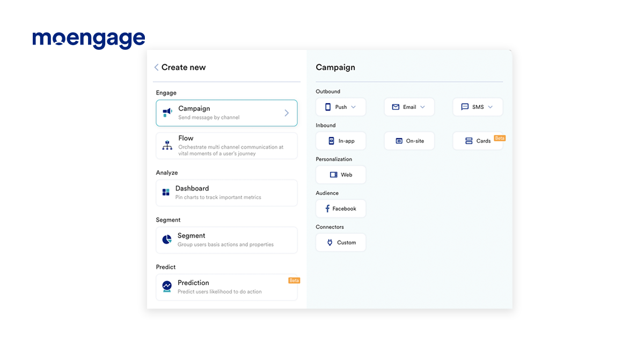Click the Custom connector icon
644x337 pixels.
point(329,242)
